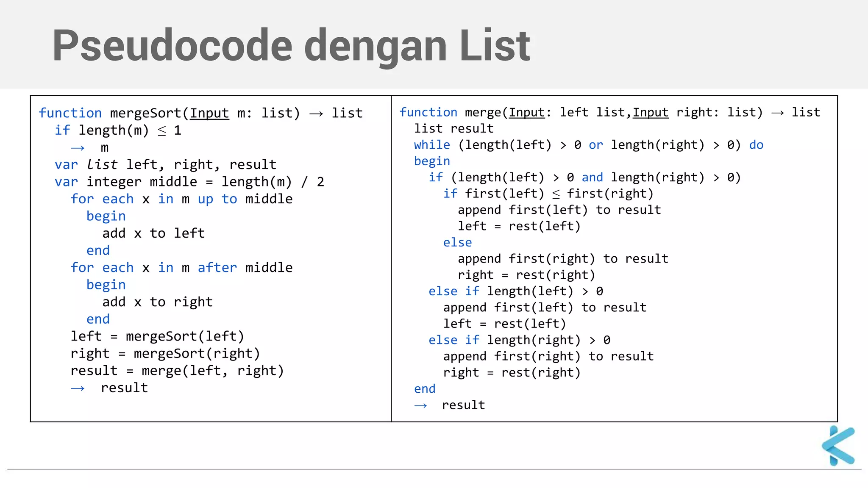Viewport: 868px width, 488px height.
Task: Click 'left = mergeSort(left)' line
Action: coord(157,336)
